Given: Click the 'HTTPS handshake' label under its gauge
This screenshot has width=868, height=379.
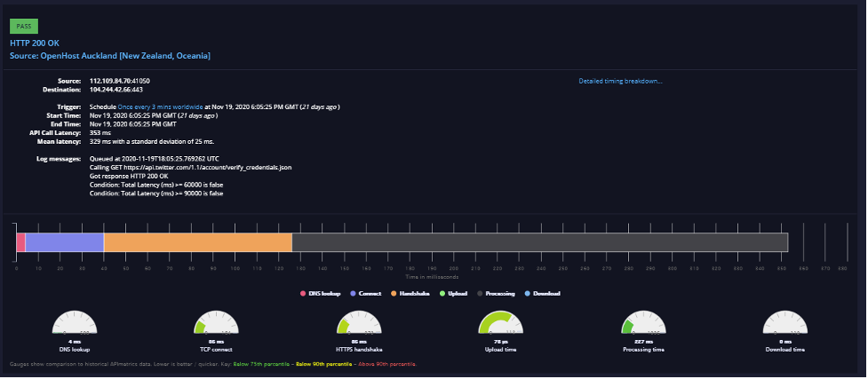Looking at the screenshot, I should 359,350.
